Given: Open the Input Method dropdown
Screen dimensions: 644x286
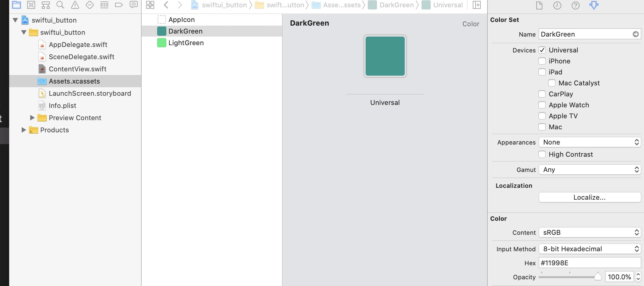Looking at the screenshot, I should point(590,249).
